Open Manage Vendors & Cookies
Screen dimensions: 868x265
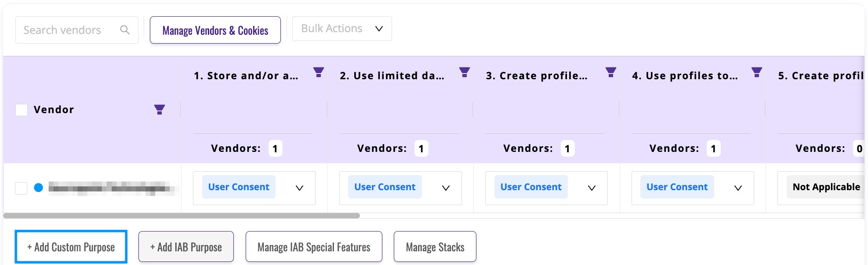coord(215,30)
